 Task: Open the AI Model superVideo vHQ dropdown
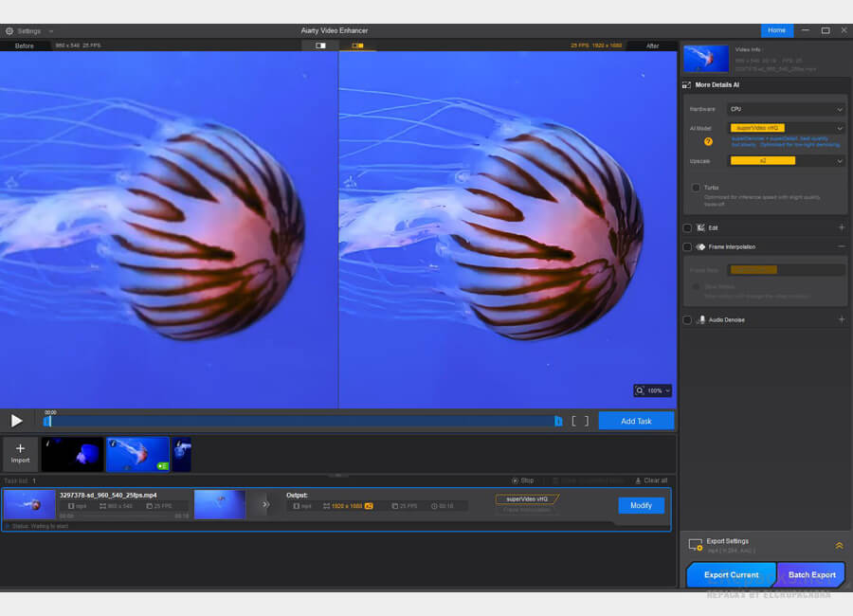tap(786, 128)
